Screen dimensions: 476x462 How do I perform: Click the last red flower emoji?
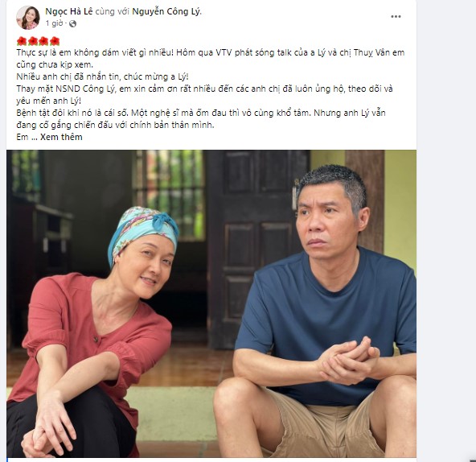click(x=55, y=41)
